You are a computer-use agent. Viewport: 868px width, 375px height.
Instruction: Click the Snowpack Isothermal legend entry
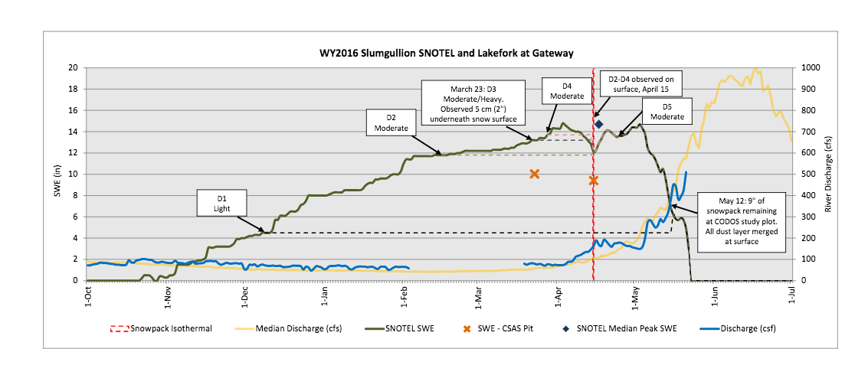pos(161,328)
